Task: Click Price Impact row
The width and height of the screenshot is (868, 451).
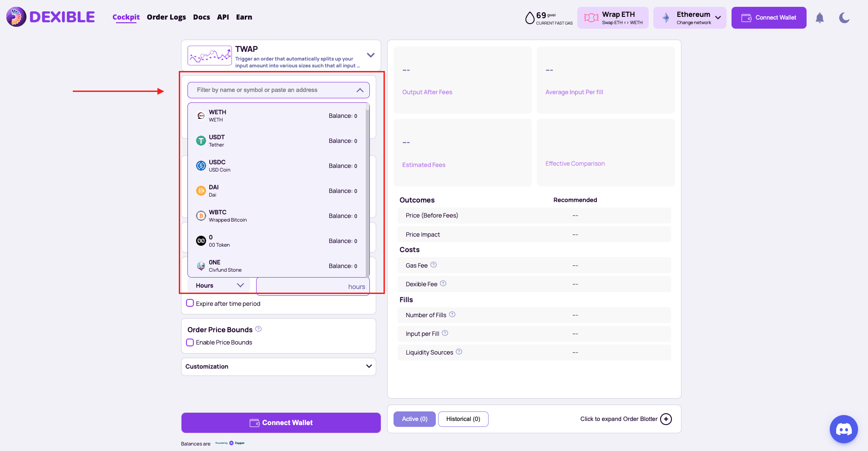Action: click(x=534, y=234)
